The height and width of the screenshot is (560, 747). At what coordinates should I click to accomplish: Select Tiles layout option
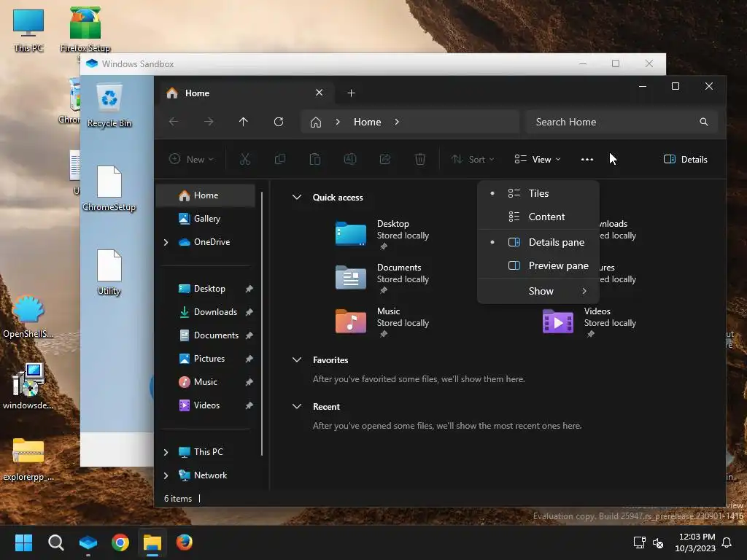(538, 193)
